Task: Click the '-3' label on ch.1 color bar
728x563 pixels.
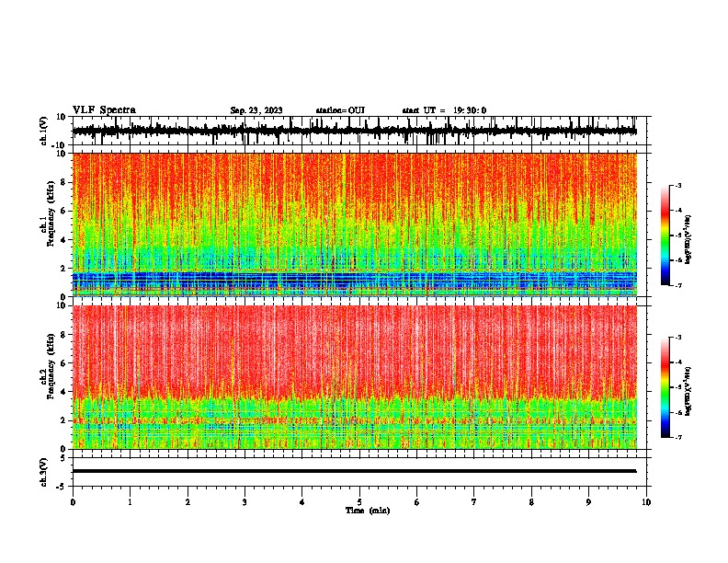Action: click(677, 186)
